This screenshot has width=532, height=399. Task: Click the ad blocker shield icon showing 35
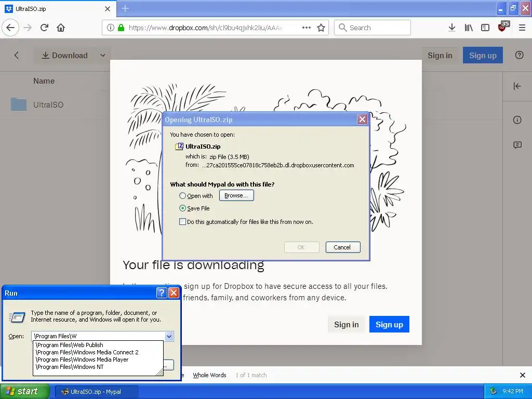(503, 27)
